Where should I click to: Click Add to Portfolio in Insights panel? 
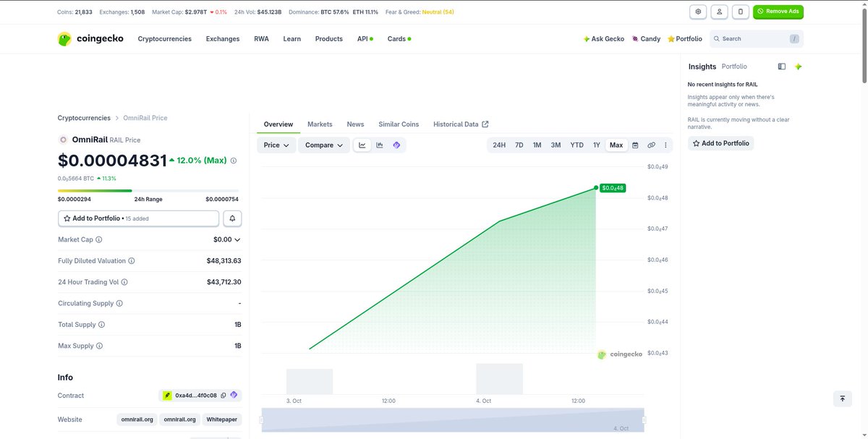pyautogui.click(x=720, y=143)
